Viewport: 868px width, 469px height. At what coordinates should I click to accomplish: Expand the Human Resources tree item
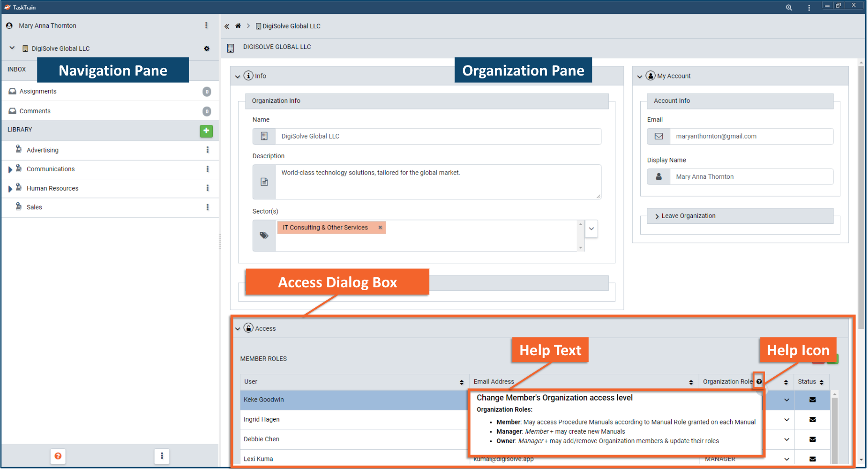click(10, 189)
